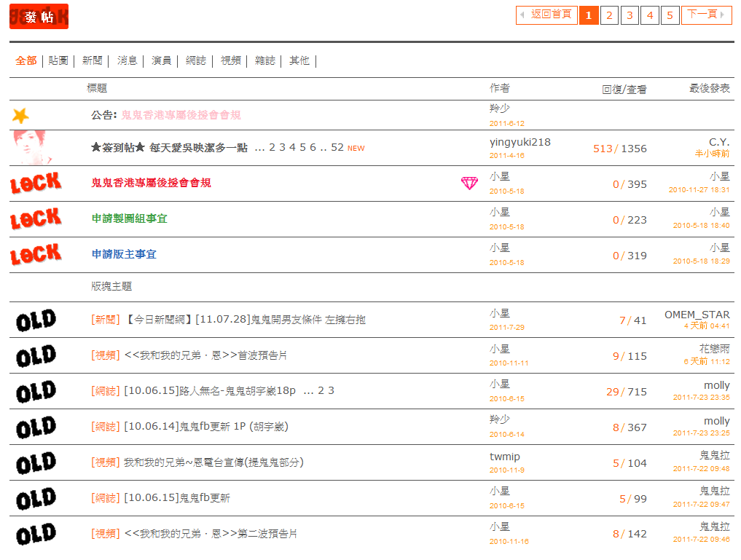This screenshot has width=741, height=560.
Task: Jump to page 5 in pagination
Action: click(x=670, y=15)
